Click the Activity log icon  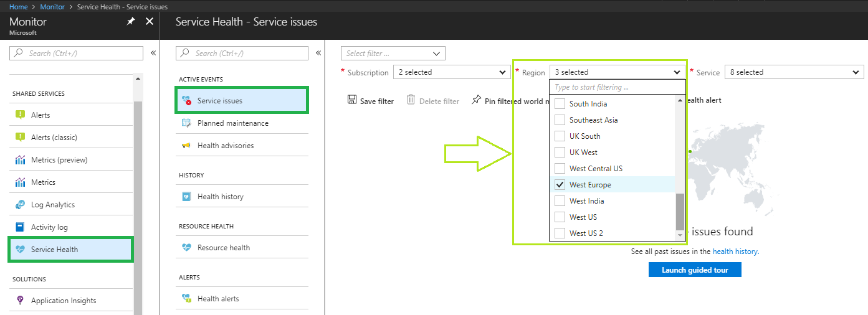pos(20,227)
